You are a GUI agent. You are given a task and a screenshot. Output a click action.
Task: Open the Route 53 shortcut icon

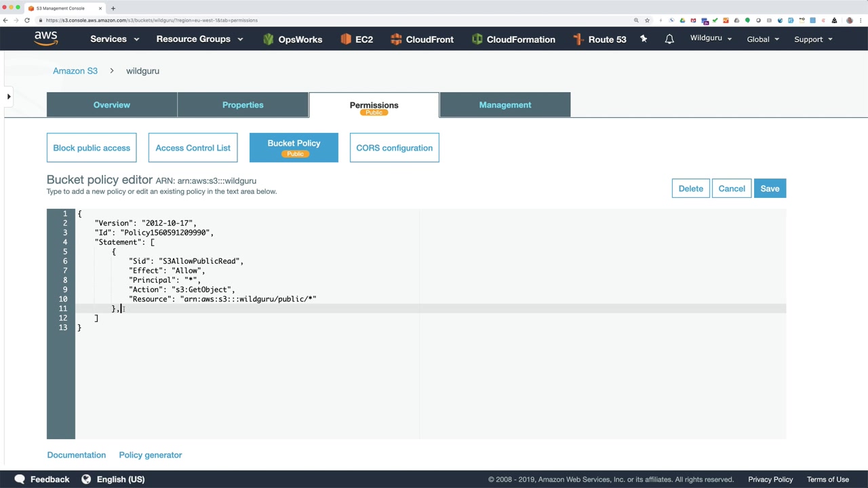point(578,39)
